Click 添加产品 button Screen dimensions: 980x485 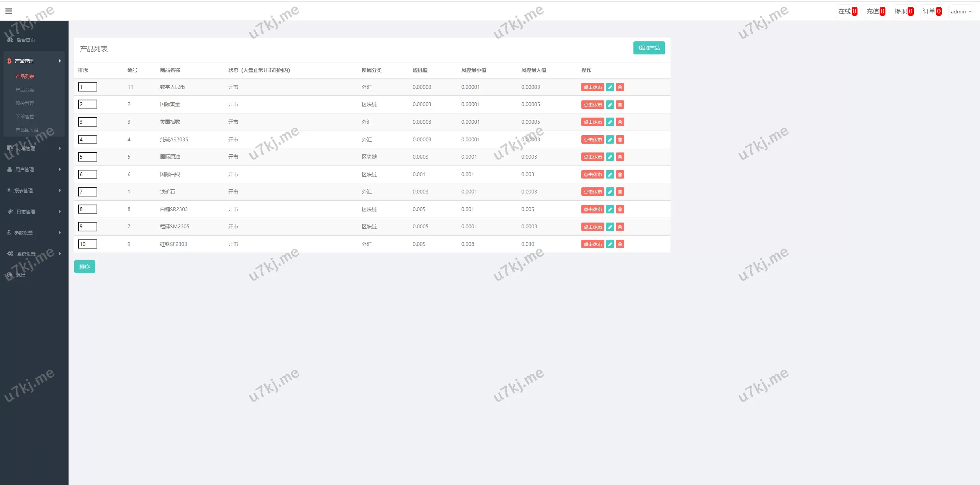pyautogui.click(x=648, y=48)
